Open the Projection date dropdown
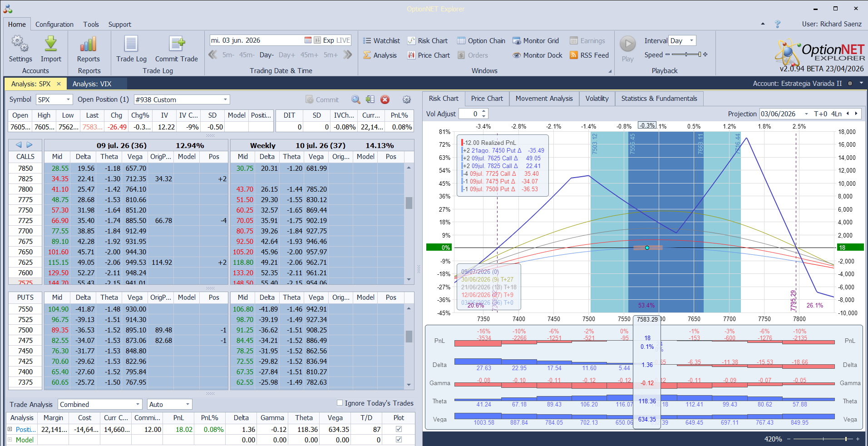Screen dimensions: 868x446 click(x=806, y=114)
